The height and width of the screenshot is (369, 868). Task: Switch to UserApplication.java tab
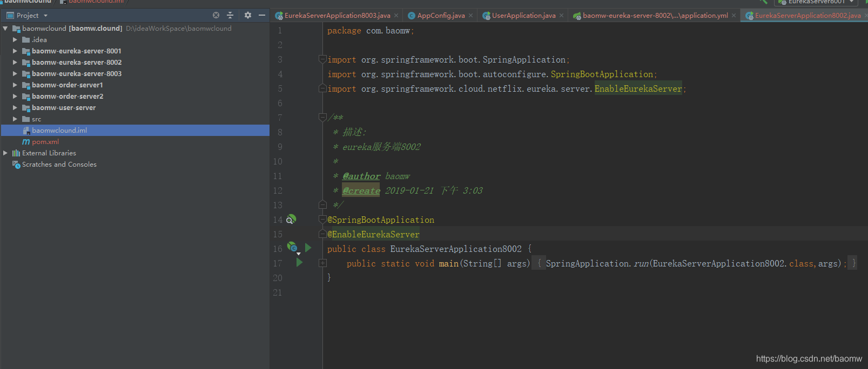(x=523, y=15)
